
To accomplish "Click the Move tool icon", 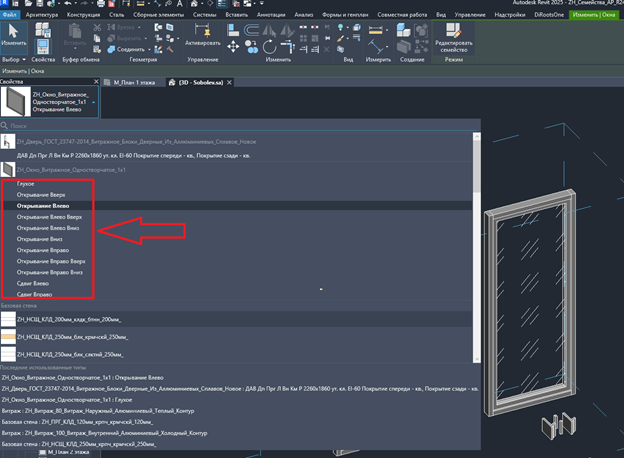I will [233, 47].
